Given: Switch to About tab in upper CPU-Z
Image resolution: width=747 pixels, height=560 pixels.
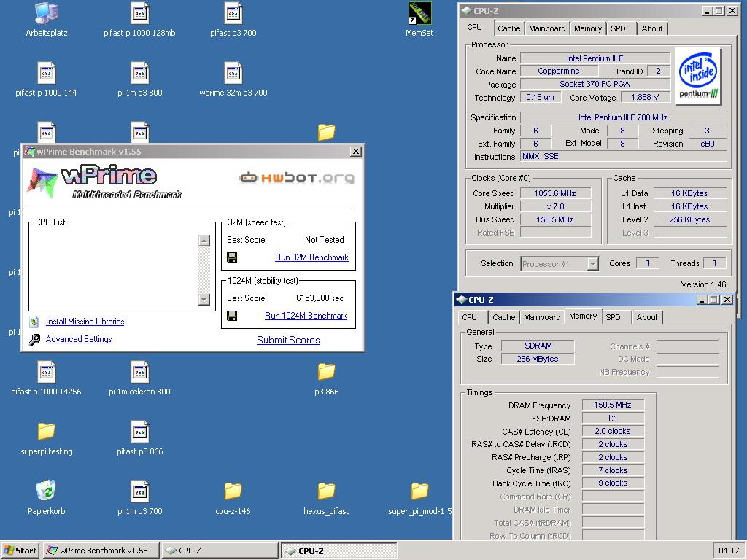Looking at the screenshot, I should [651, 28].
